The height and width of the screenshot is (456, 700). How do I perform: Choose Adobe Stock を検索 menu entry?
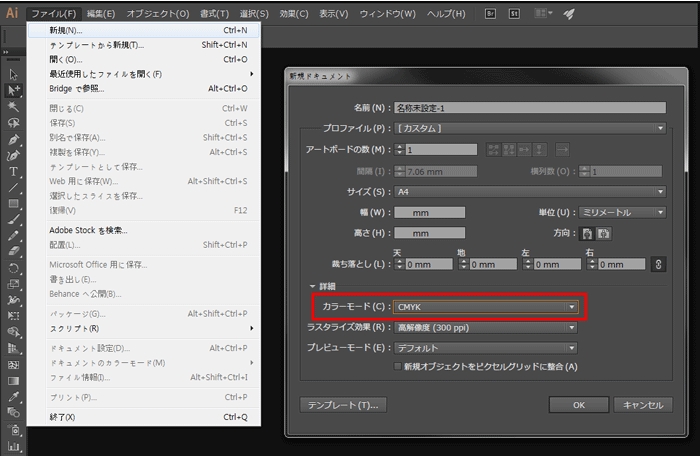point(144,230)
